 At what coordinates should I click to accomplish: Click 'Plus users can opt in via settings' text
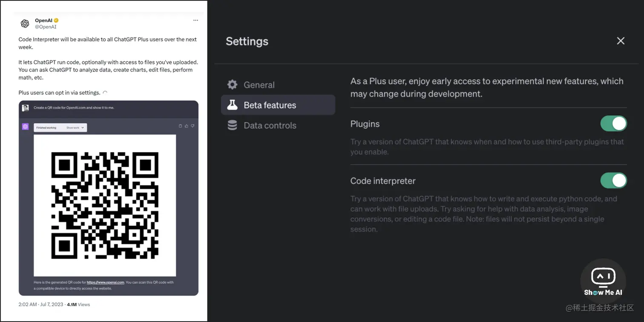click(x=59, y=93)
